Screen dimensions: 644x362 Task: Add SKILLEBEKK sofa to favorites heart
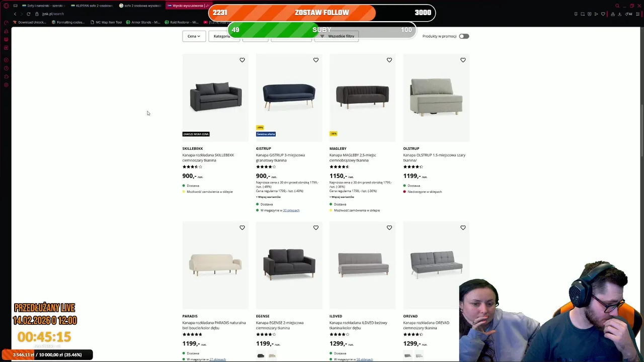[x=242, y=60]
